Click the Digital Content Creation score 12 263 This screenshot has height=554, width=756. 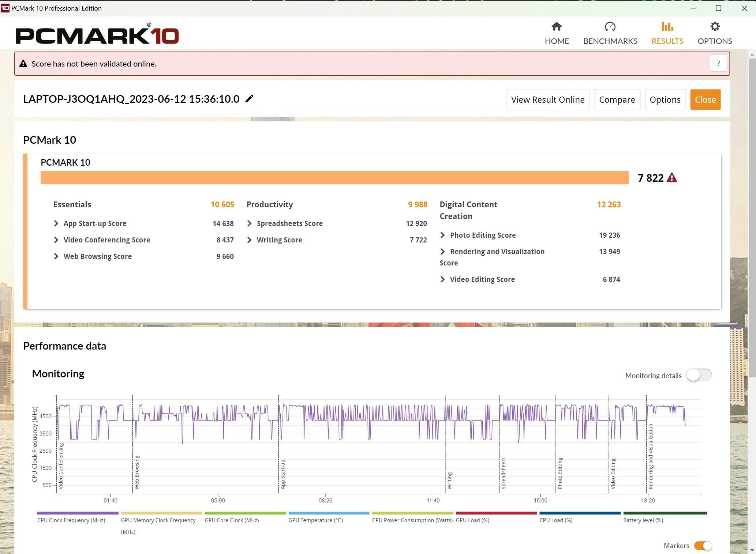[x=609, y=204]
